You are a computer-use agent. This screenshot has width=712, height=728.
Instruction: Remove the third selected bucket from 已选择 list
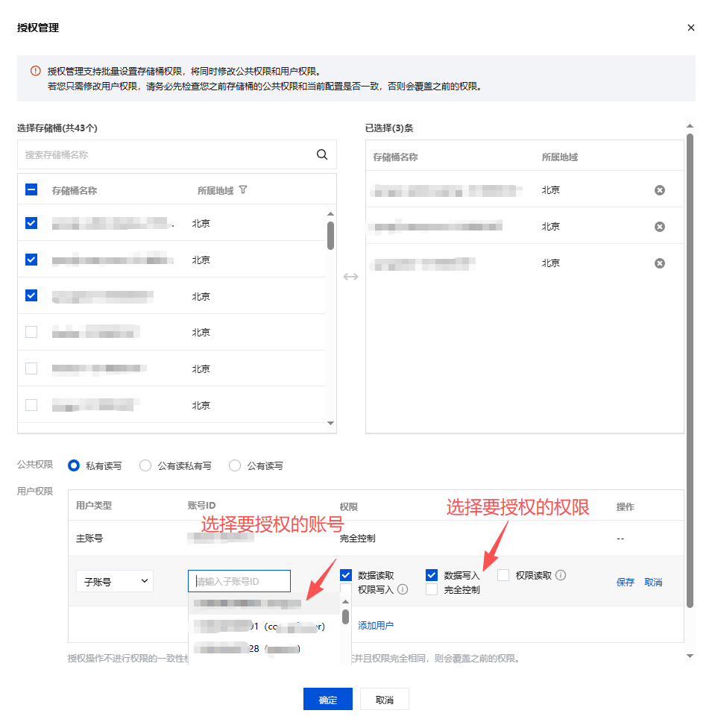point(659,263)
